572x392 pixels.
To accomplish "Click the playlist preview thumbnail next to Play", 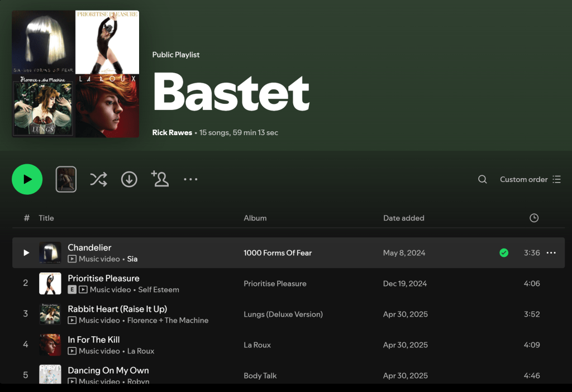I will coord(66,179).
